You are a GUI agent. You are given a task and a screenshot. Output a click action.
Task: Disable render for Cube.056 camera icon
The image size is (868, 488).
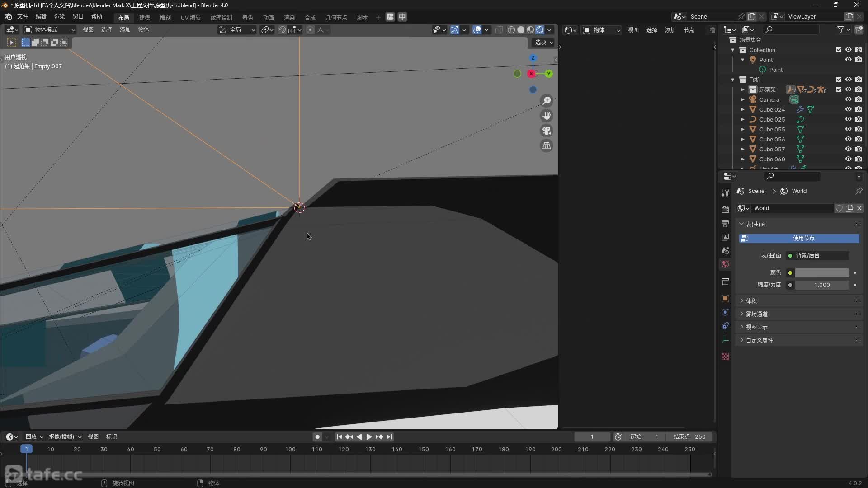pos(859,139)
